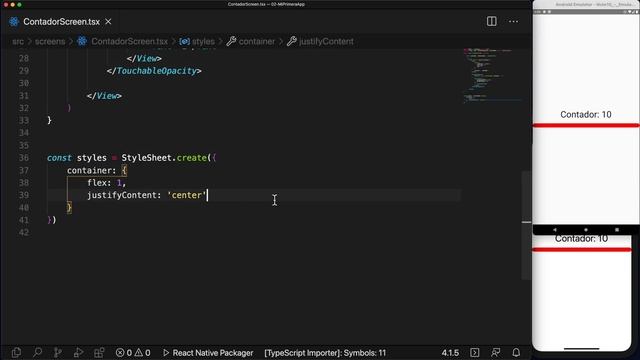The image size is (640, 360).
Task: Tap Android emulator recents navigation button
Action: (617, 230)
